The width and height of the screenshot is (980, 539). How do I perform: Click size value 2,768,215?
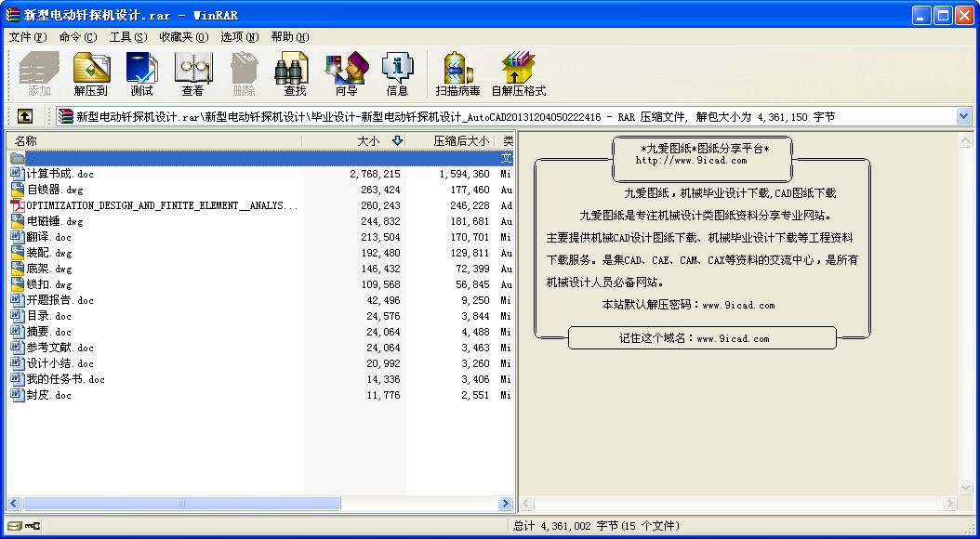[x=375, y=175]
